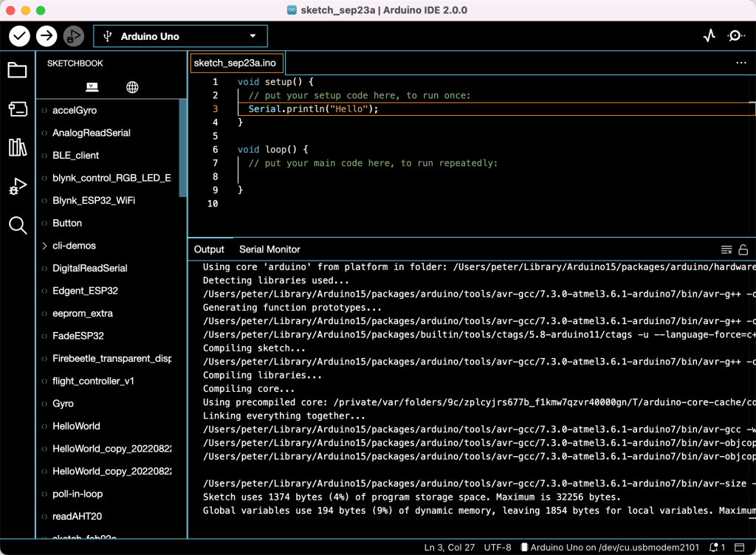
Task: Open the Button sketch
Action: point(67,223)
